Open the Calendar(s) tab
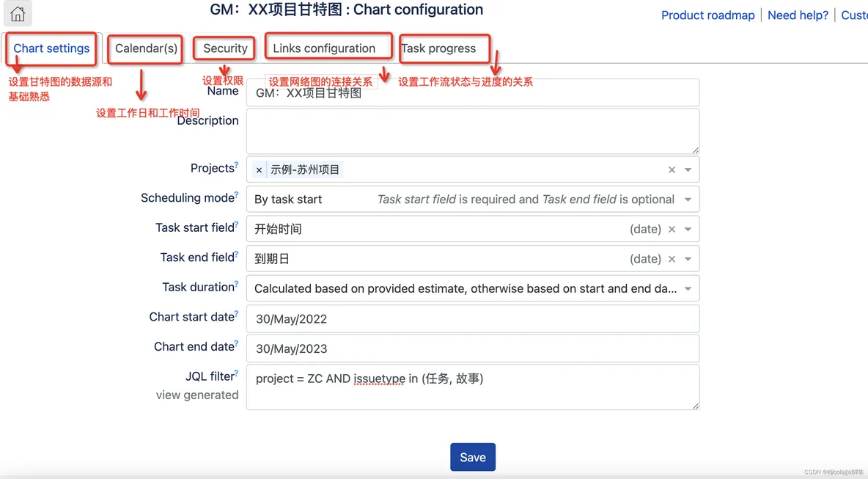Image resolution: width=868 pixels, height=479 pixels. tap(146, 48)
